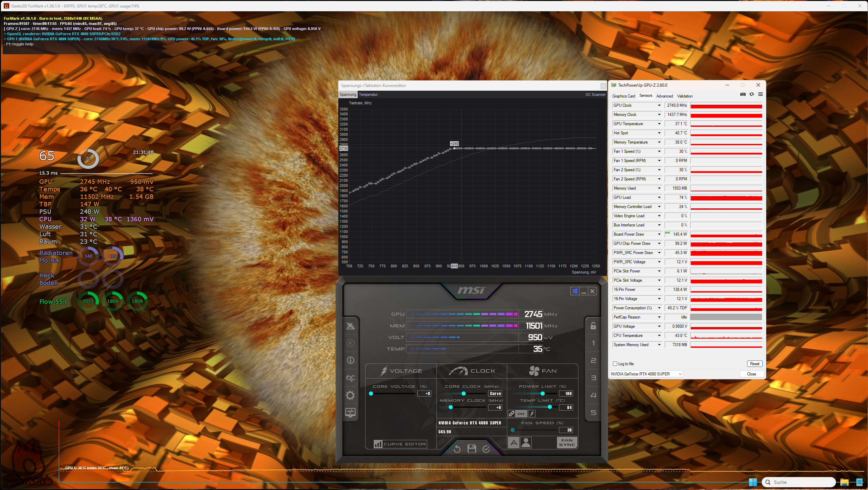
Task: Click the GPU-Z Reset button
Action: tap(754, 364)
